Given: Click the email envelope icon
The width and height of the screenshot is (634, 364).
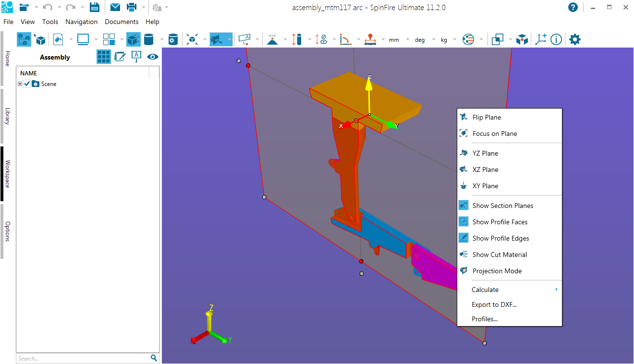Looking at the screenshot, I should [x=115, y=7].
